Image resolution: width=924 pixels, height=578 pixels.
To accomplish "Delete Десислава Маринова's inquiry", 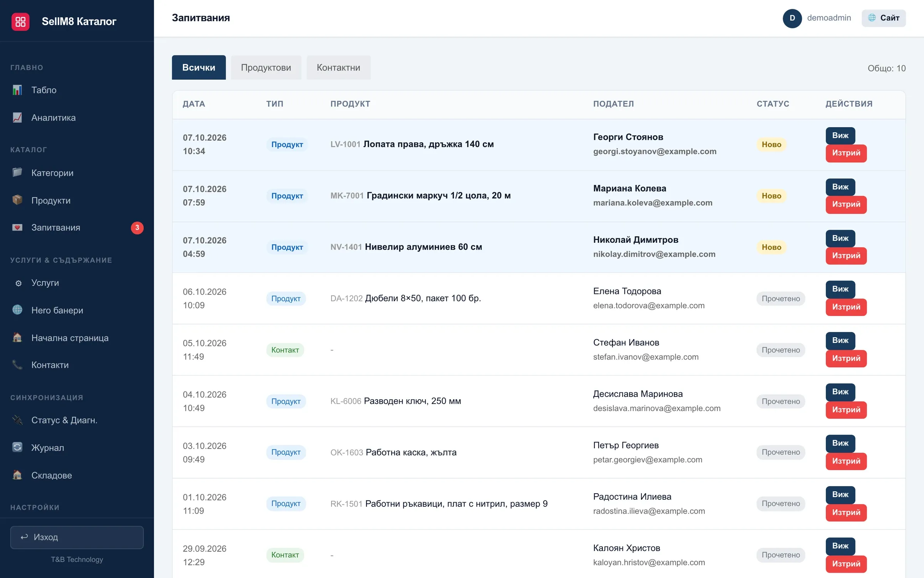I will click(x=846, y=410).
